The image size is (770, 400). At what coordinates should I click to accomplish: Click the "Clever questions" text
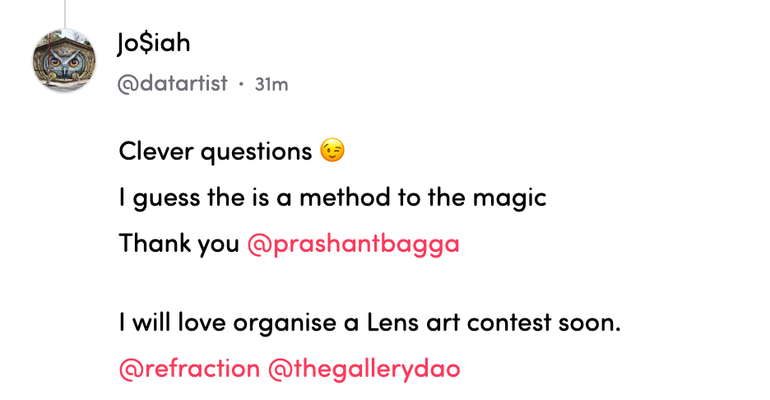coord(215,152)
